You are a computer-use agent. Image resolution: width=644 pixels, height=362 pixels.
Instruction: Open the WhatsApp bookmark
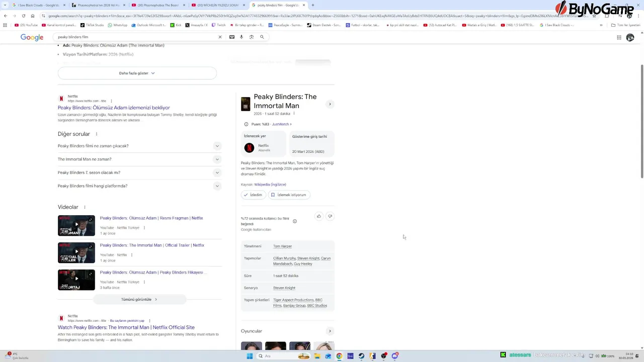pyautogui.click(x=118, y=25)
